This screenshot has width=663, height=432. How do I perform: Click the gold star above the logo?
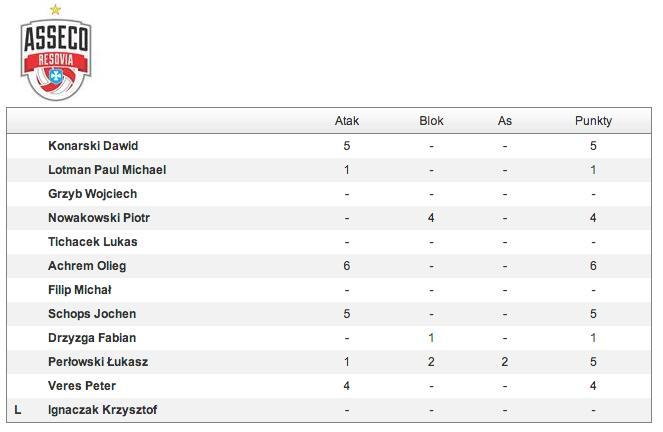55,9
